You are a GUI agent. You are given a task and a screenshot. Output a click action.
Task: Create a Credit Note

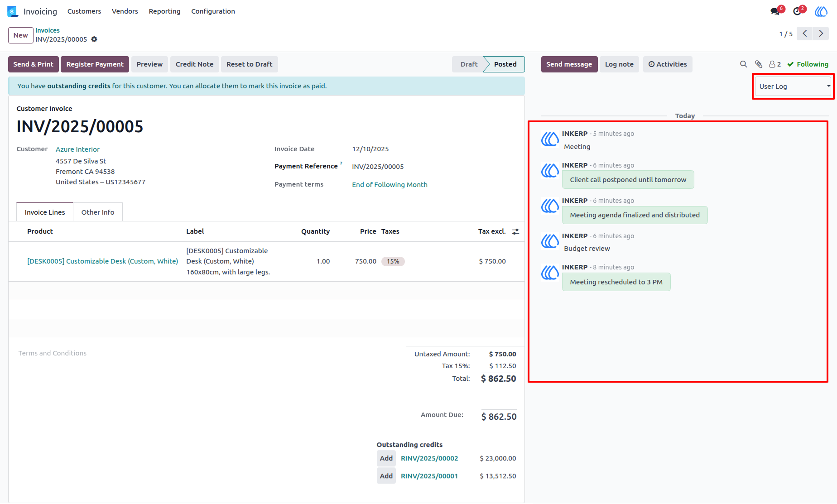point(195,64)
